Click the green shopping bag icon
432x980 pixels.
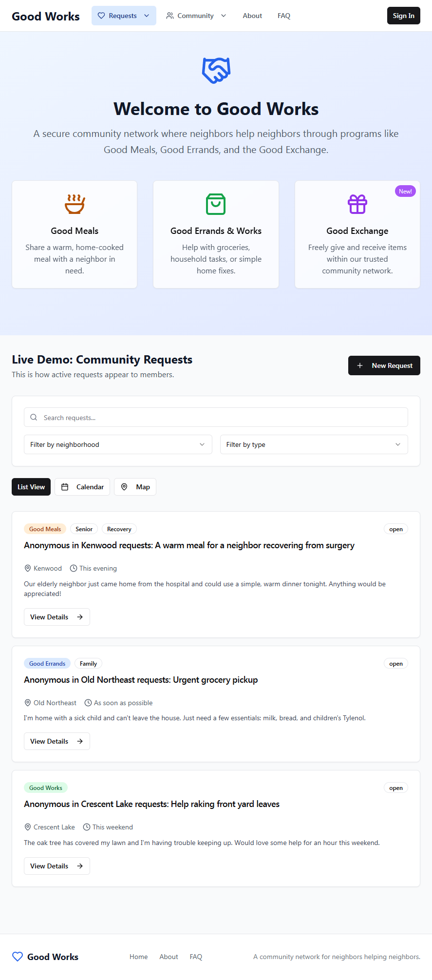click(216, 204)
